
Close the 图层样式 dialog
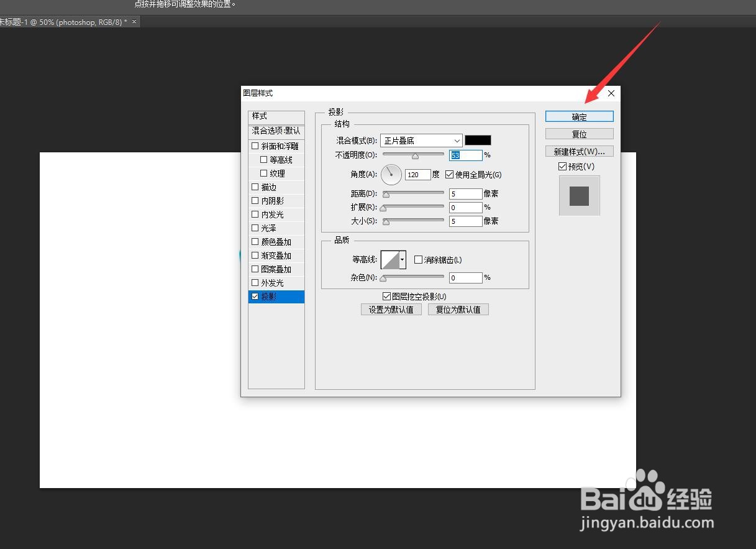[611, 93]
